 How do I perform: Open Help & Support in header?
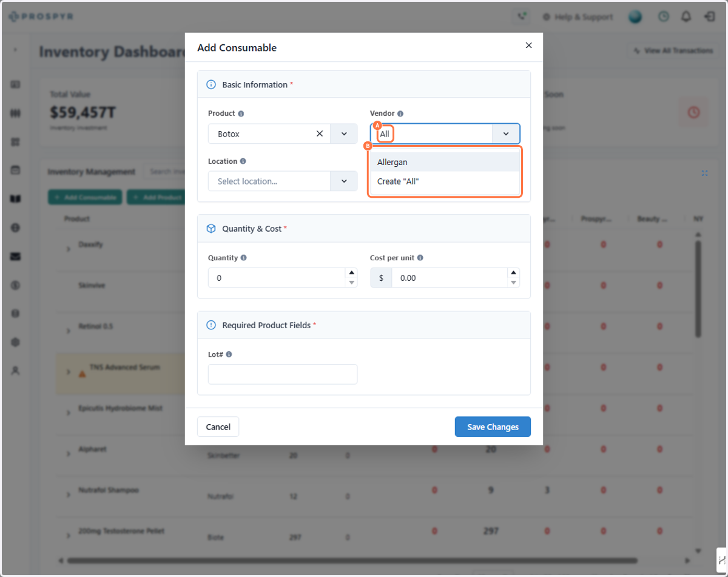pyautogui.click(x=578, y=17)
